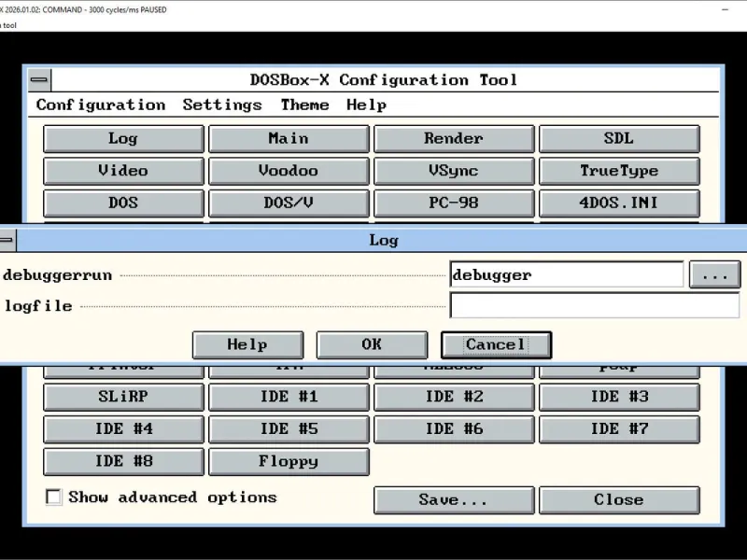Click the empty logfile input field

(595, 305)
